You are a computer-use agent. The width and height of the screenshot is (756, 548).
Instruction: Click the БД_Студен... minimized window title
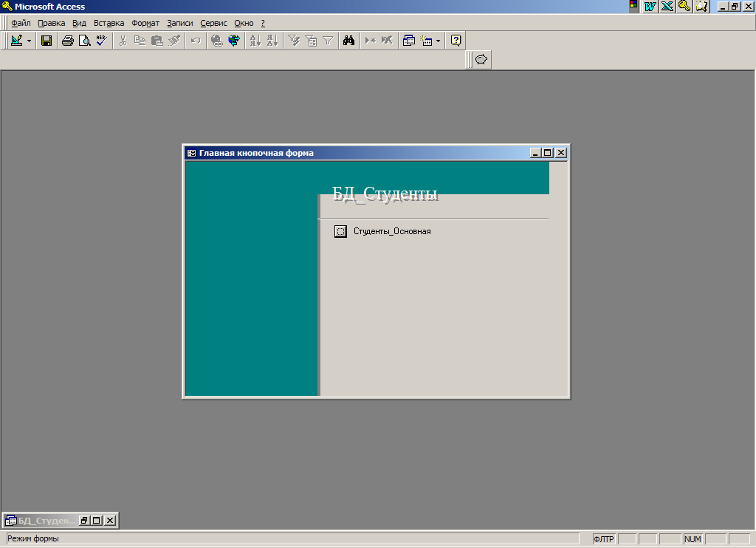click(x=47, y=521)
